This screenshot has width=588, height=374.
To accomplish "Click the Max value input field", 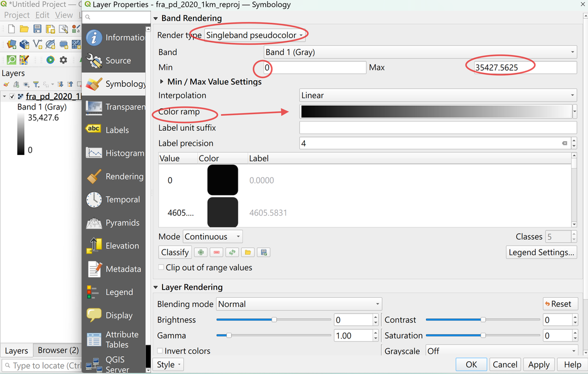I will click(525, 68).
